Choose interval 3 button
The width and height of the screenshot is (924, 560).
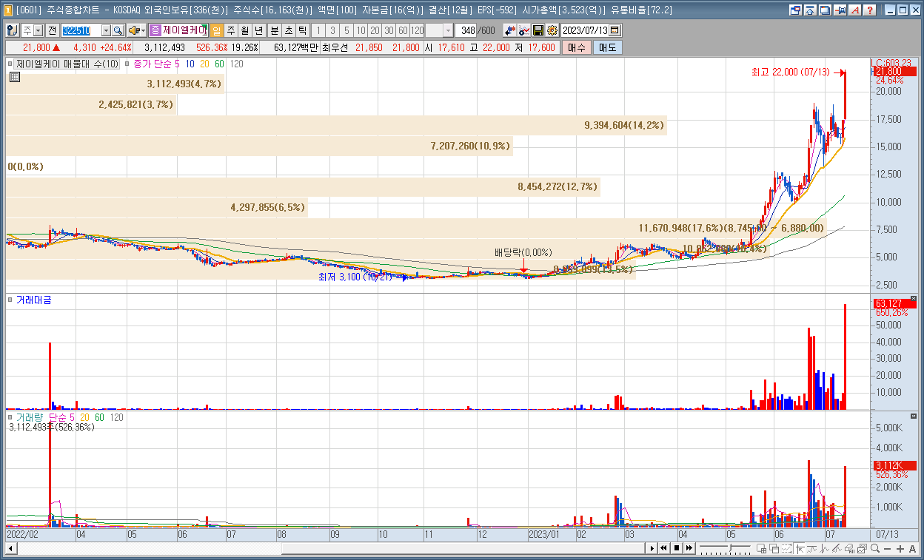pos(332,30)
